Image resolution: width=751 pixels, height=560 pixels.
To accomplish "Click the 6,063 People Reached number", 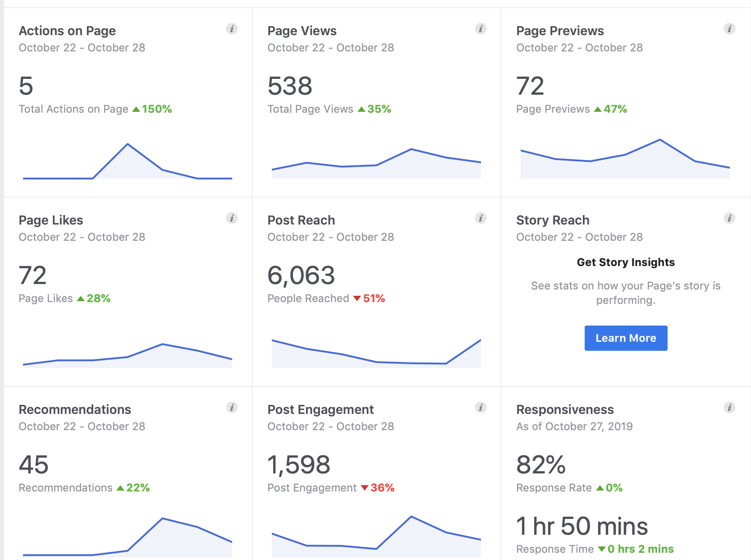I will click(x=301, y=275).
